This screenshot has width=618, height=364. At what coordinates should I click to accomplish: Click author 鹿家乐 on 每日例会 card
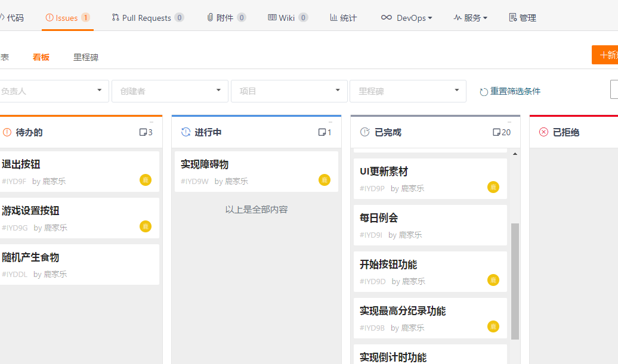coord(410,235)
